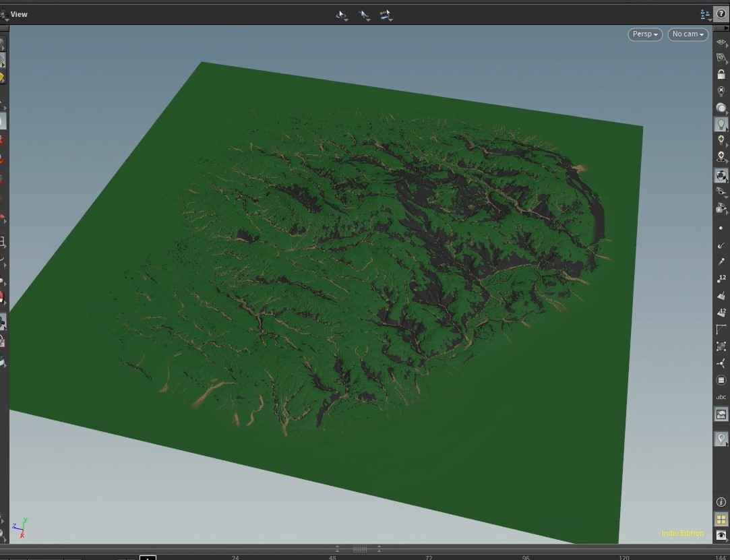Toggle display point normals icon
The height and width of the screenshot is (560, 730).
click(x=721, y=245)
